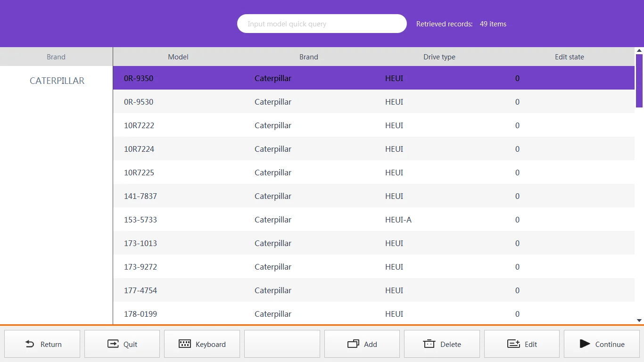Select CATERPILLAR in the brand sidebar

pyautogui.click(x=57, y=81)
